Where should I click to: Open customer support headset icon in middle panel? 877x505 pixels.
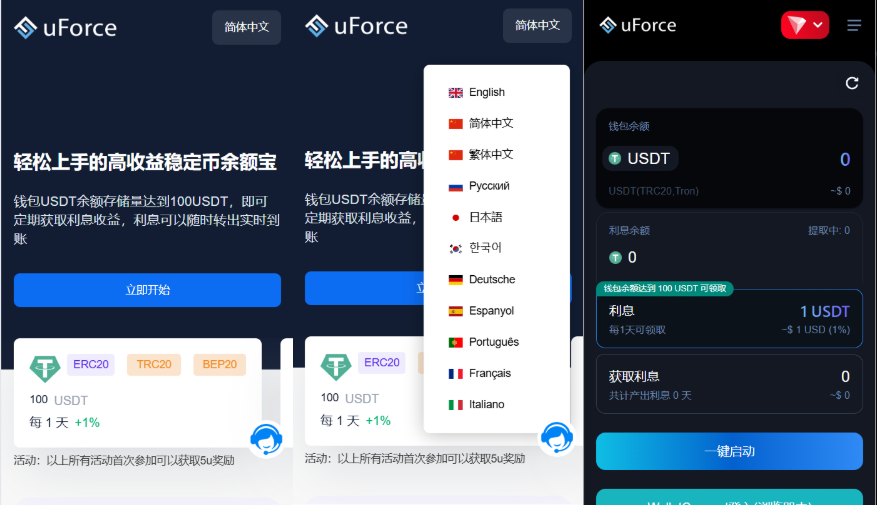[x=557, y=437]
